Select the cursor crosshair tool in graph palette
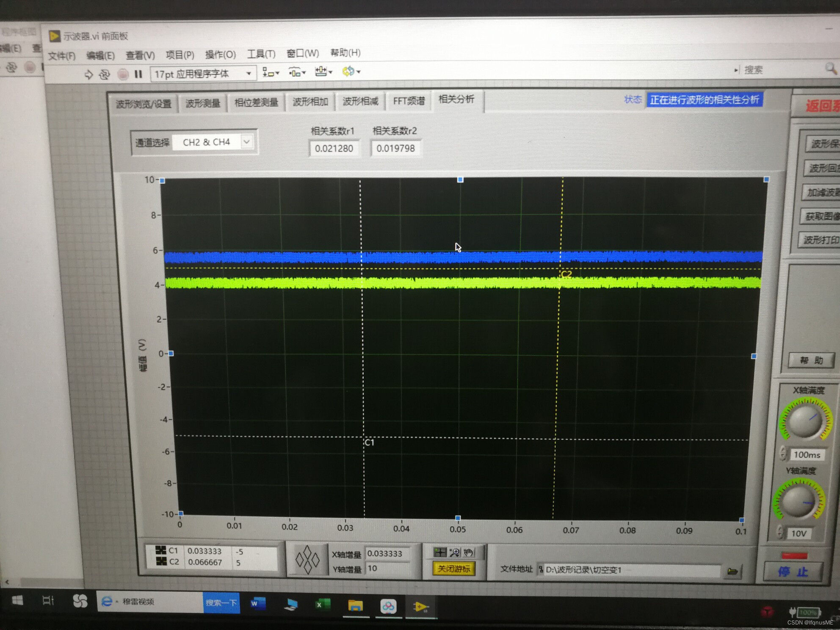This screenshot has width=840, height=630. click(440, 552)
